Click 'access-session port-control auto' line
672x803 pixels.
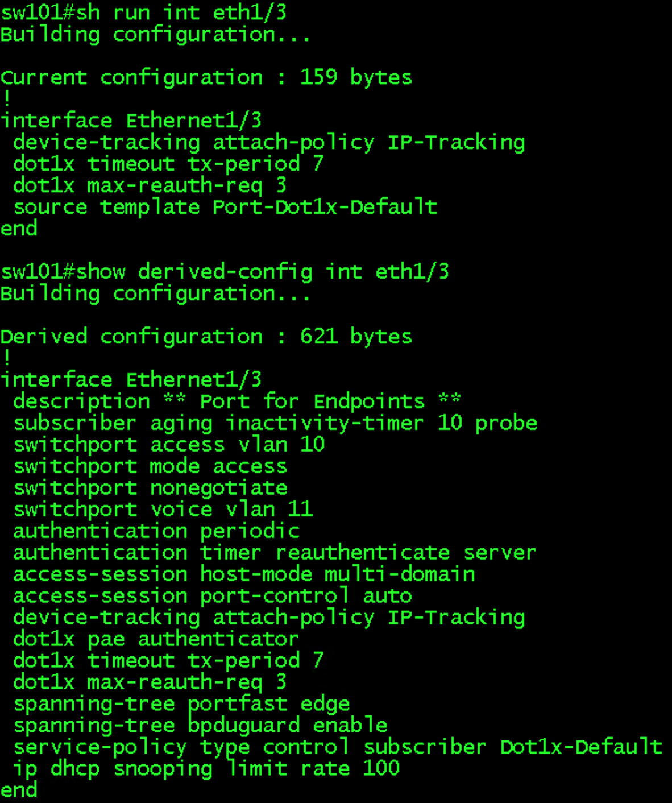213,596
